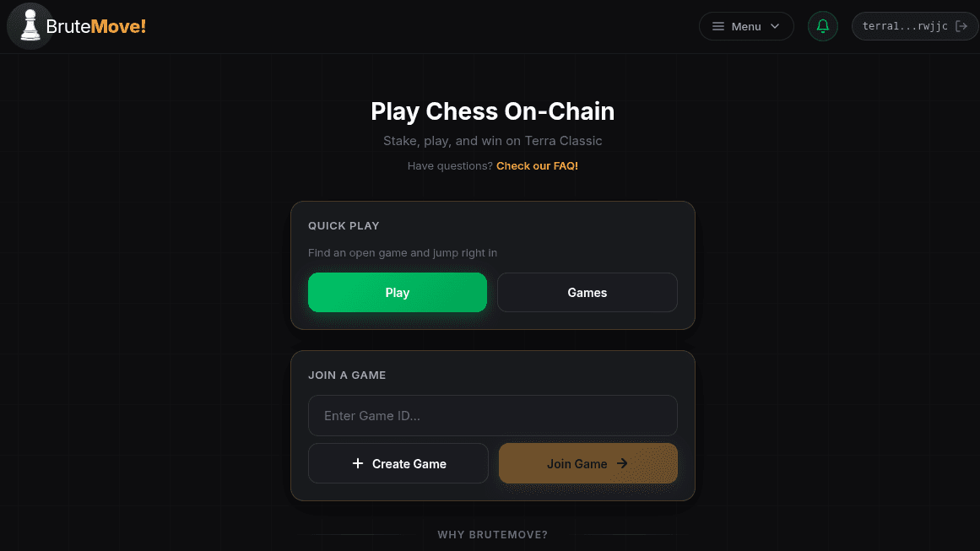
Task: Click the plus icon on Create Game
Action: 358,463
